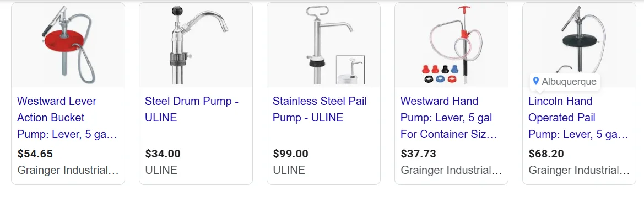Click the $68.20 price
The width and height of the screenshot is (644, 201).
(x=546, y=154)
